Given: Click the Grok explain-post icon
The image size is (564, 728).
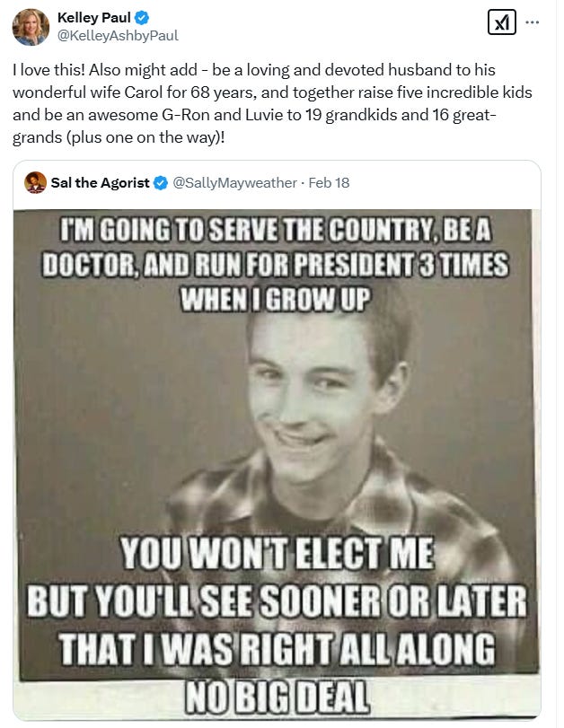Looking at the screenshot, I should tap(502, 22).
